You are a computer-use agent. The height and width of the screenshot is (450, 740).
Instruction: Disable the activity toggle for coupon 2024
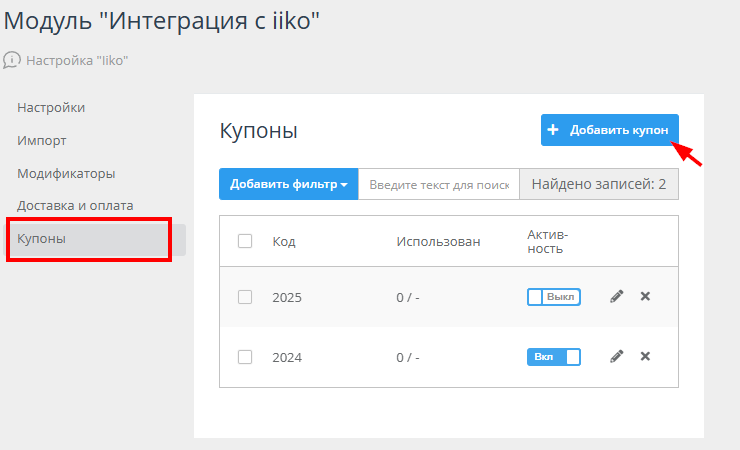pos(553,357)
